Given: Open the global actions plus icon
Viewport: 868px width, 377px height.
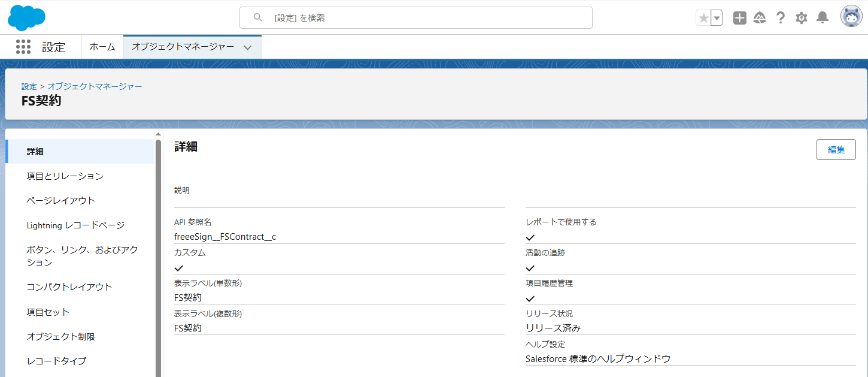Looking at the screenshot, I should click(740, 18).
